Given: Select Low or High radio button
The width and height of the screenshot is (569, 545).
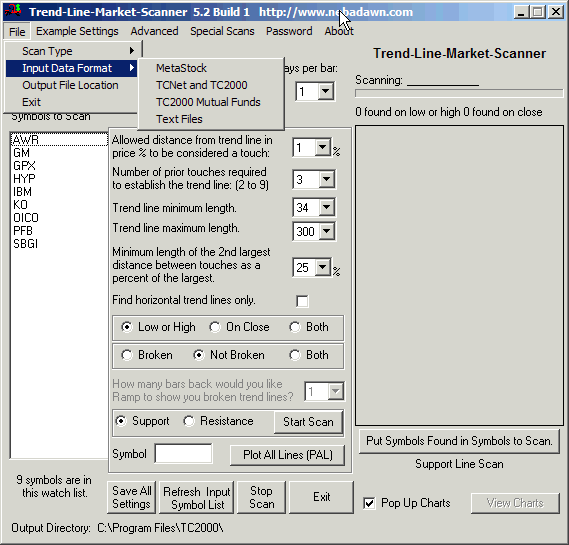Looking at the screenshot, I should (x=127, y=327).
